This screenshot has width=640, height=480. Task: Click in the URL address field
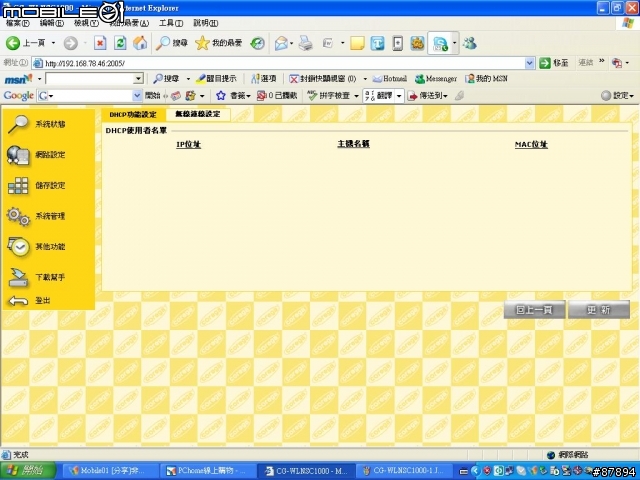(279, 63)
